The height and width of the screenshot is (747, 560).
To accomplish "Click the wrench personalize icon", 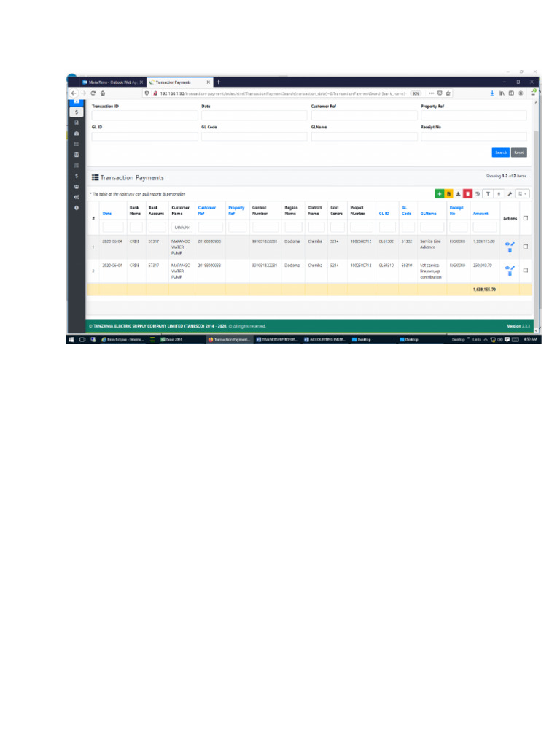I will [510, 194].
